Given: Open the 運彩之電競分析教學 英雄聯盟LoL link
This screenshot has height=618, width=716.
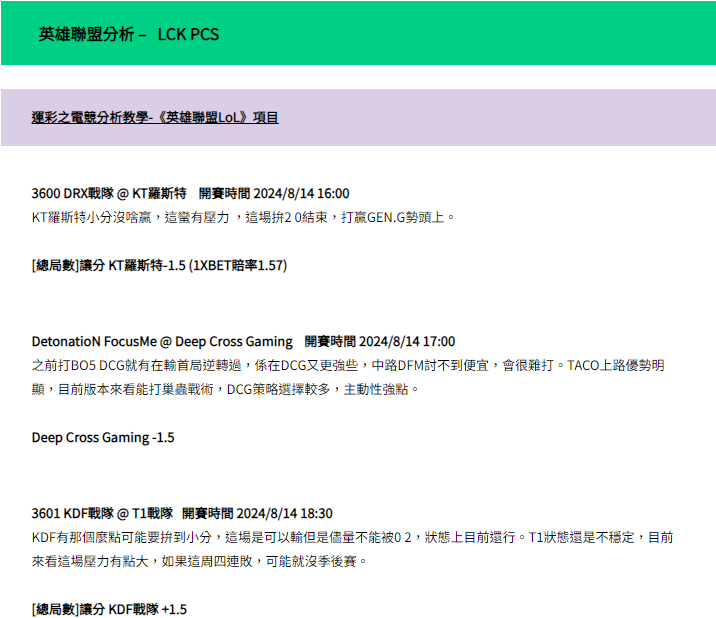Looking at the screenshot, I should click(155, 117).
